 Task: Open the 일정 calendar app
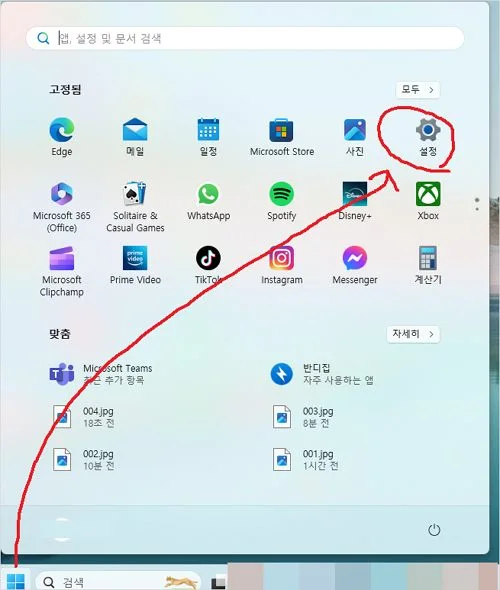click(x=208, y=137)
